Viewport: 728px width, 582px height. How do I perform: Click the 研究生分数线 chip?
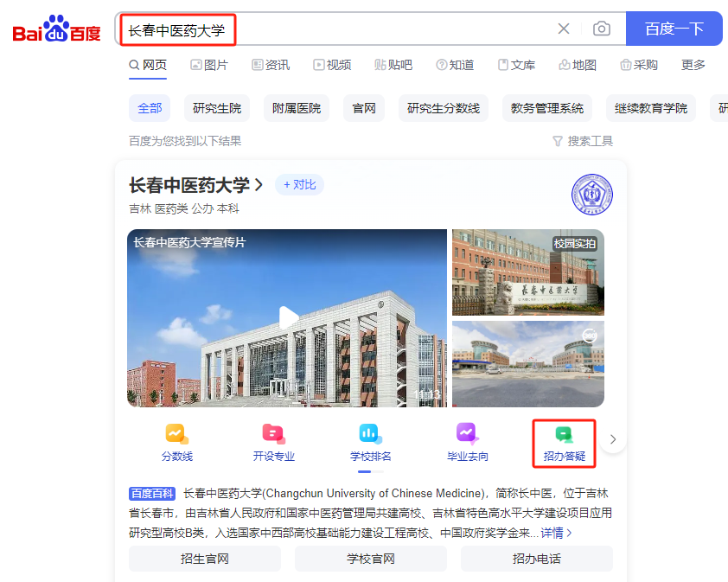(x=444, y=108)
